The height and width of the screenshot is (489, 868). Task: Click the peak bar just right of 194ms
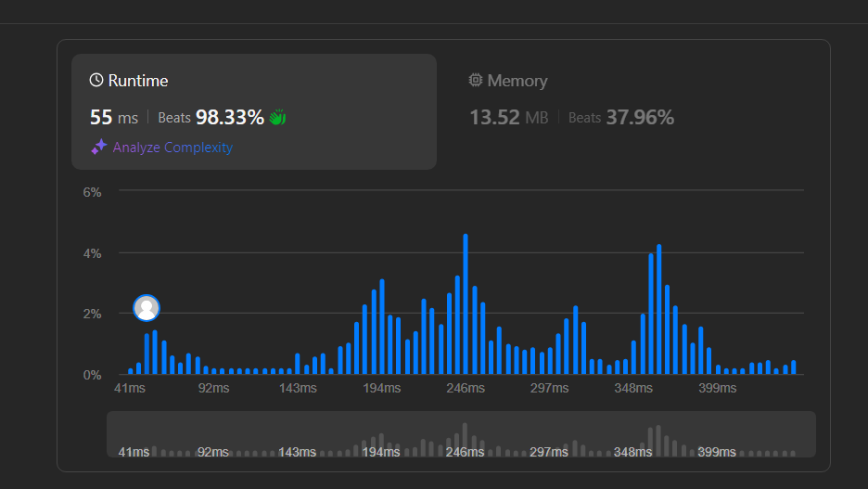[x=381, y=327]
